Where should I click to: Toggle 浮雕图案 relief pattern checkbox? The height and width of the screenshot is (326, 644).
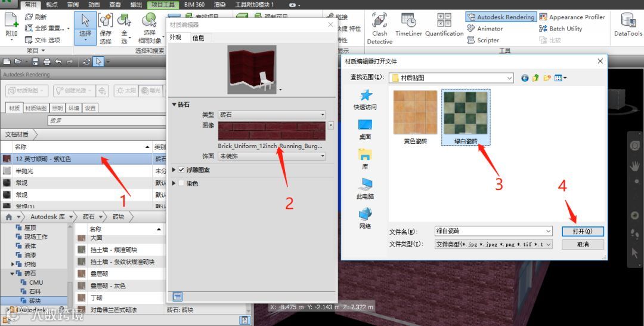(x=181, y=170)
